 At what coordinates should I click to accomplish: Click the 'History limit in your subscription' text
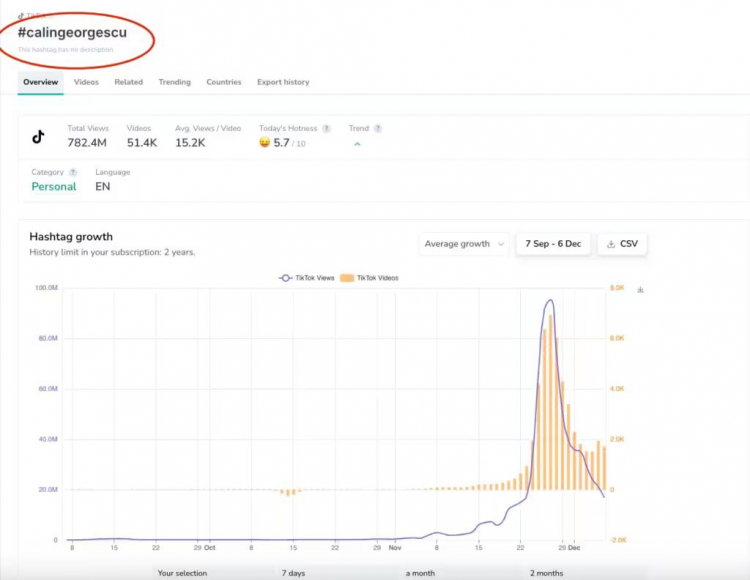tap(112, 252)
